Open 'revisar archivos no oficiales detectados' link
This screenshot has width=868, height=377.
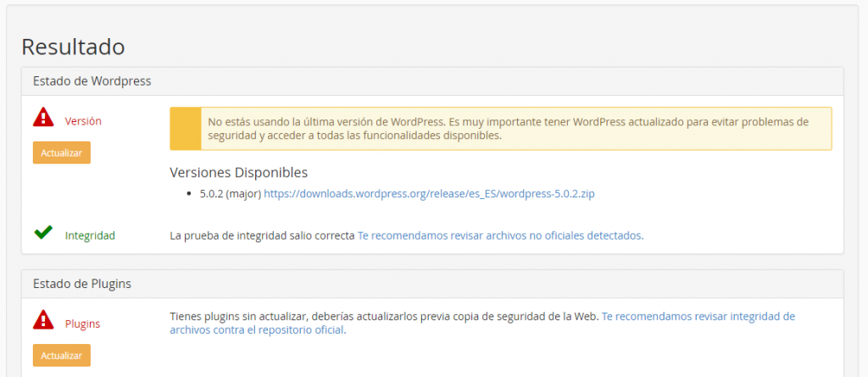coord(500,236)
